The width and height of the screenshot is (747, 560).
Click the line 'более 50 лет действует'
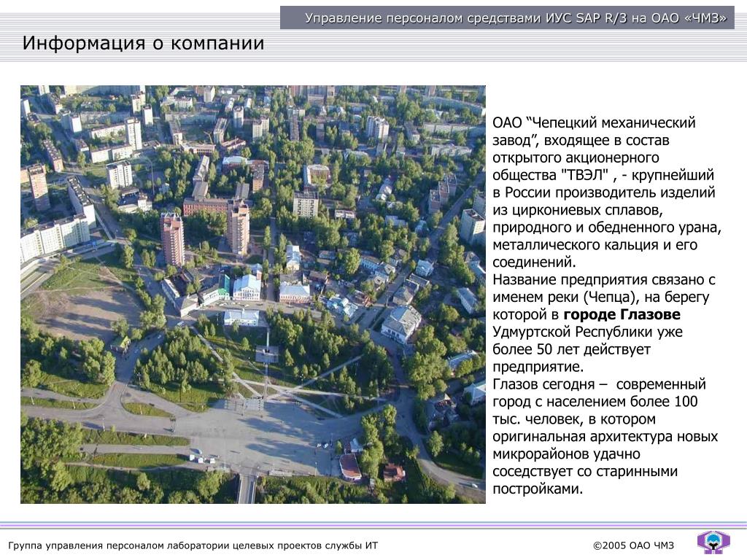pos(572,349)
